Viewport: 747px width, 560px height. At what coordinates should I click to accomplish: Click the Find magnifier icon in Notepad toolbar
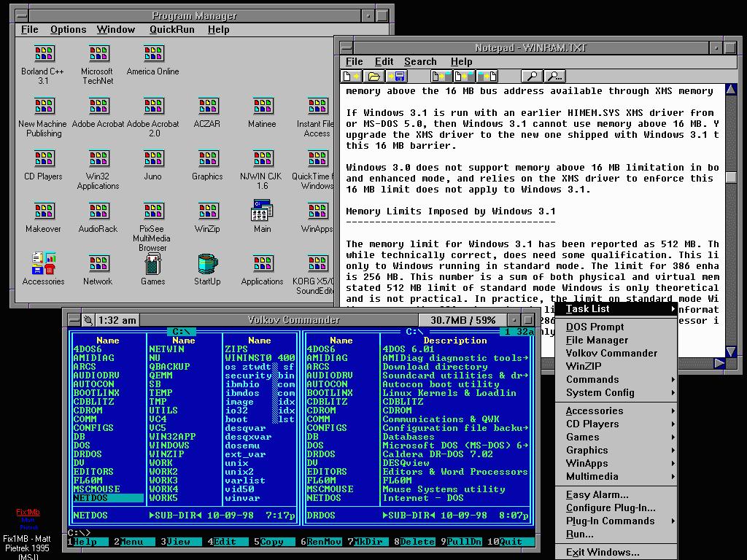532,76
